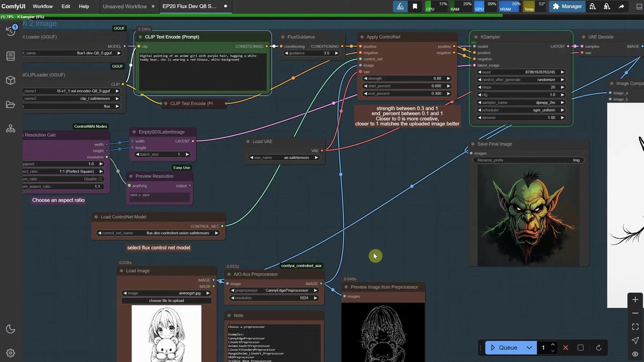644x362 pixels.
Task: Expand the Queue button chevron menu
Action: [x=529, y=348]
